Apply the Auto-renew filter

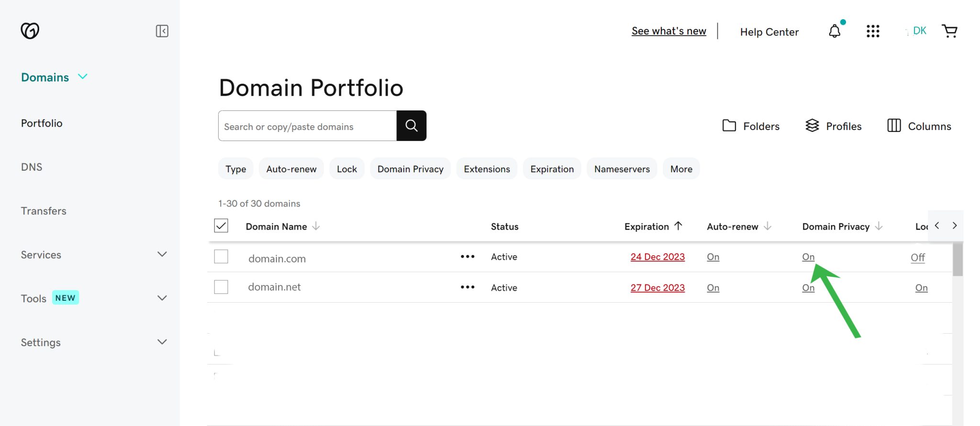click(x=291, y=169)
